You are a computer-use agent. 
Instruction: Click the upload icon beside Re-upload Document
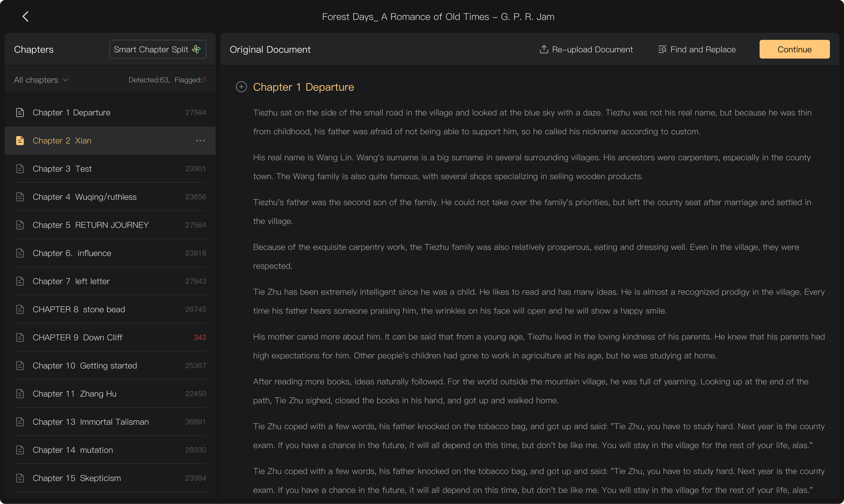click(x=544, y=49)
